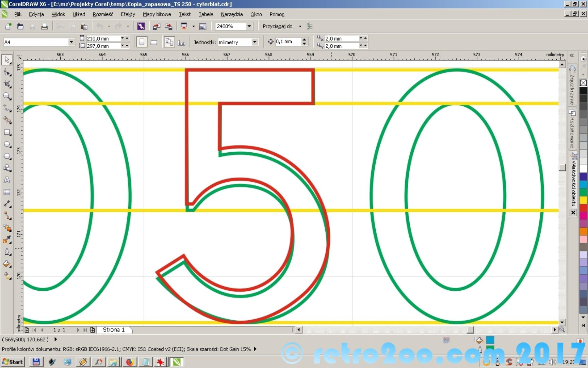Switch page to landscape orientation
Screen dimensions: 588x368
point(154,42)
